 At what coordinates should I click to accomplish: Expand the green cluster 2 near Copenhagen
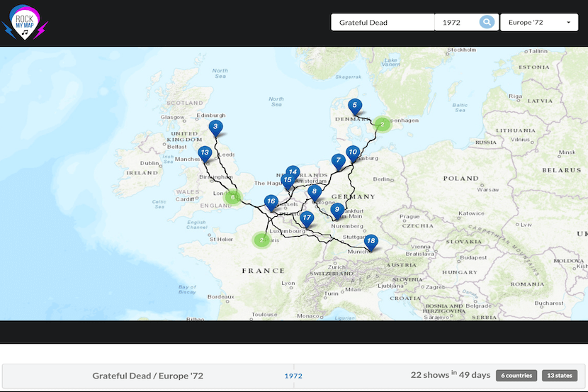[x=382, y=124]
